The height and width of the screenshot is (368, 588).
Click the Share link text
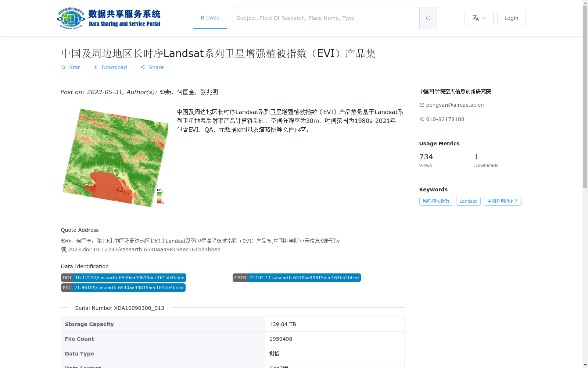156,67
